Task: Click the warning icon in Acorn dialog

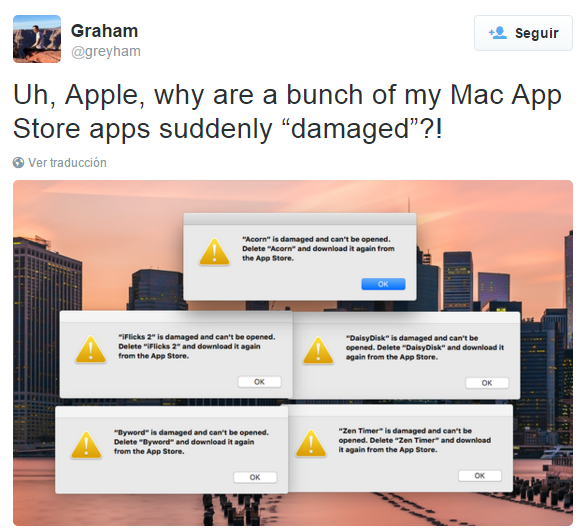Action: pyautogui.click(x=215, y=252)
